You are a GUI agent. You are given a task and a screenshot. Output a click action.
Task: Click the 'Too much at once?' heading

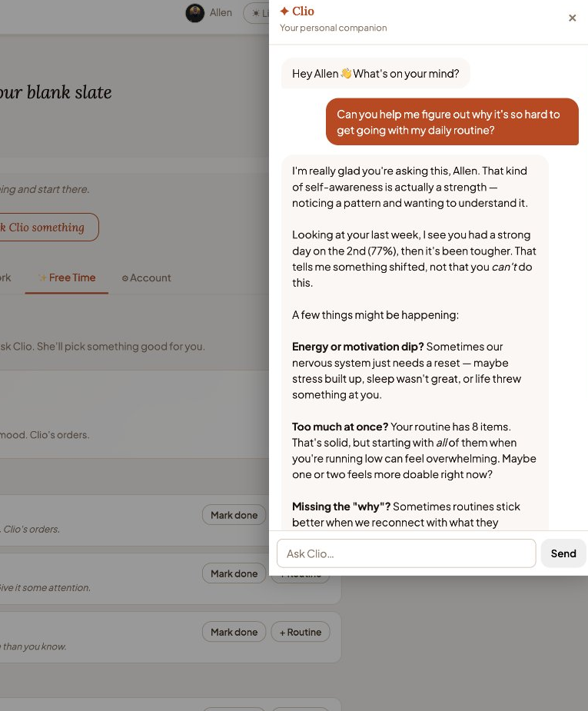340,427
